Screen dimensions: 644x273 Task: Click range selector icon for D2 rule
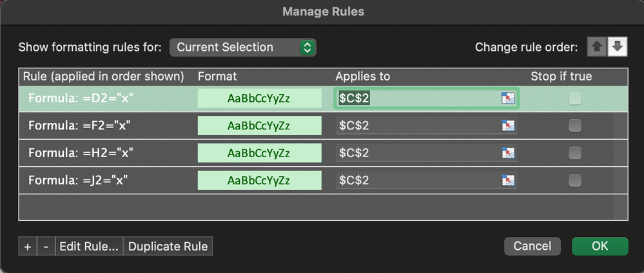(x=509, y=99)
